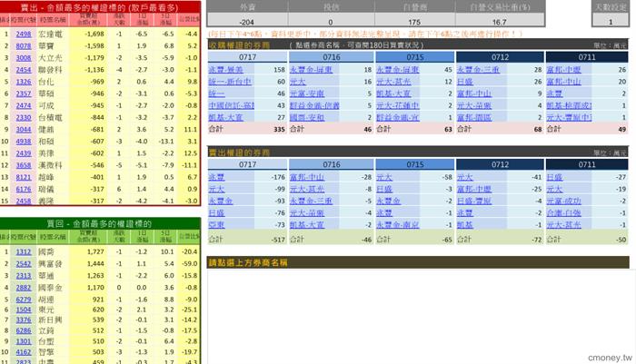Screen dimensions: 636x364
Task: Open 永豐金-屏東 link under buying 0716
Action: click(311, 70)
